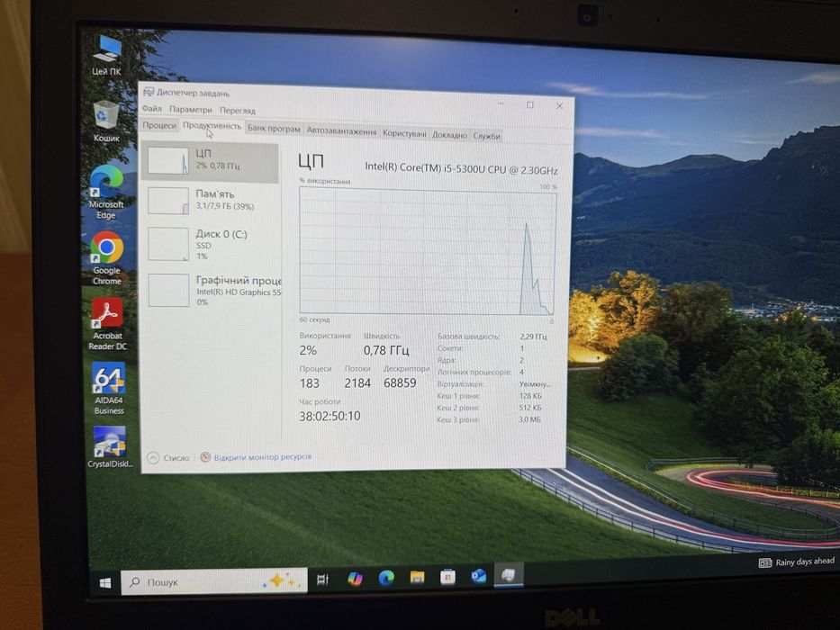Viewport: 840px width, 630px height.
Task: Open the CrystalDiskInfo desktop shortcut
Action: [110, 446]
